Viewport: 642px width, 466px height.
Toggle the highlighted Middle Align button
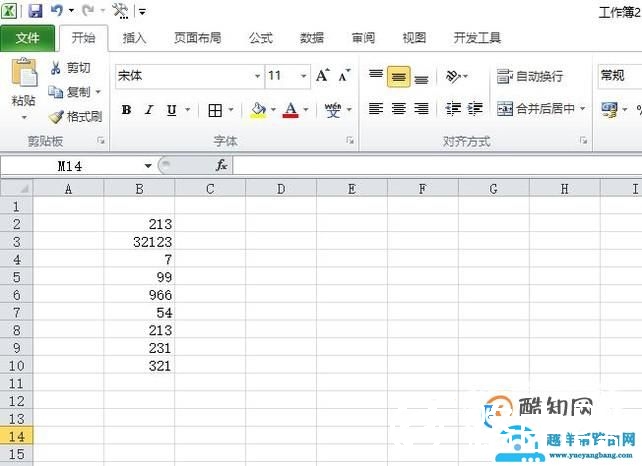tap(399, 77)
